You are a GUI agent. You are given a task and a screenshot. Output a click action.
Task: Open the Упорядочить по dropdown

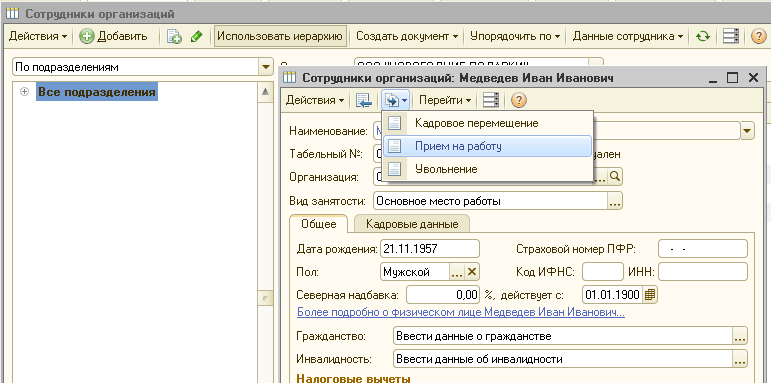point(515,36)
